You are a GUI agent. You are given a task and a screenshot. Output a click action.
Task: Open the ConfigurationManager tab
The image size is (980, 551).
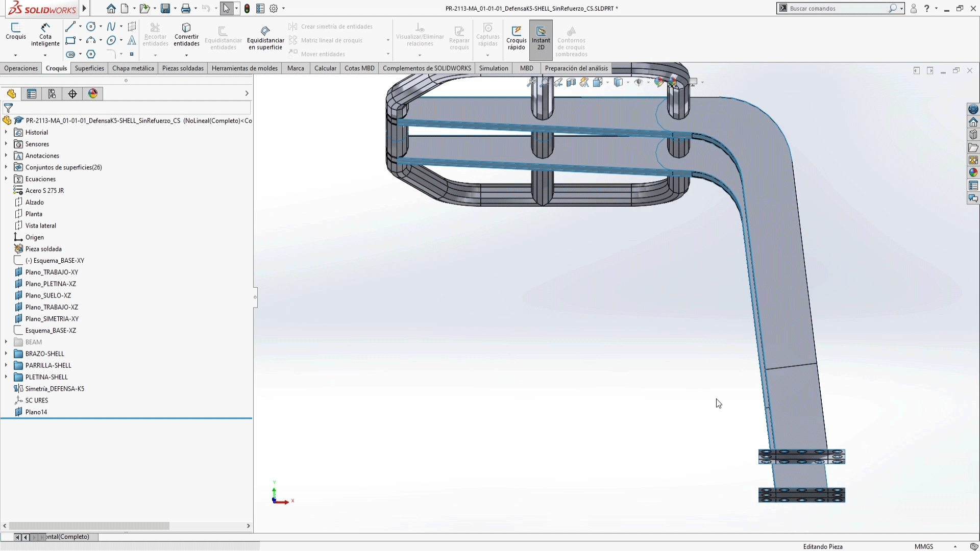(52, 93)
